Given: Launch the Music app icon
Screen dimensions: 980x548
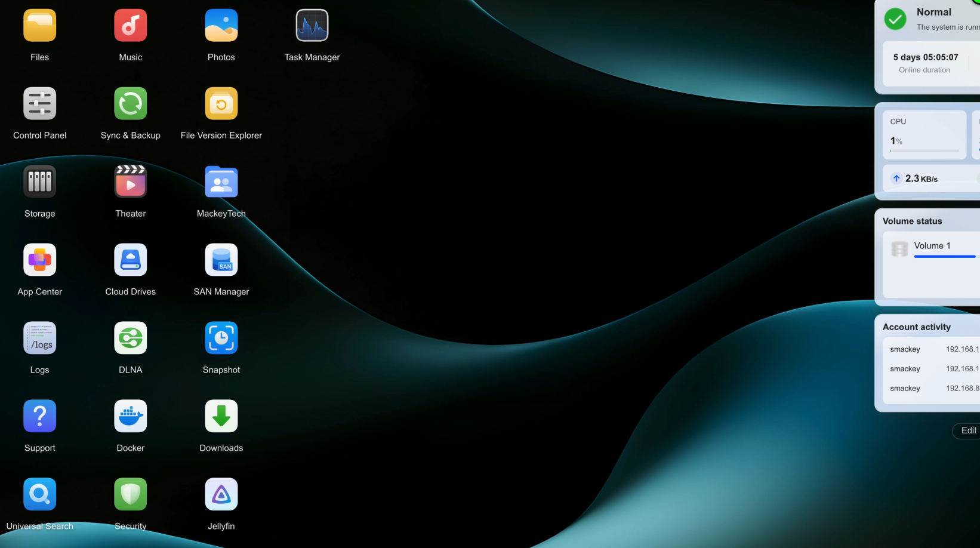Looking at the screenshot, I should coord(130,25).
